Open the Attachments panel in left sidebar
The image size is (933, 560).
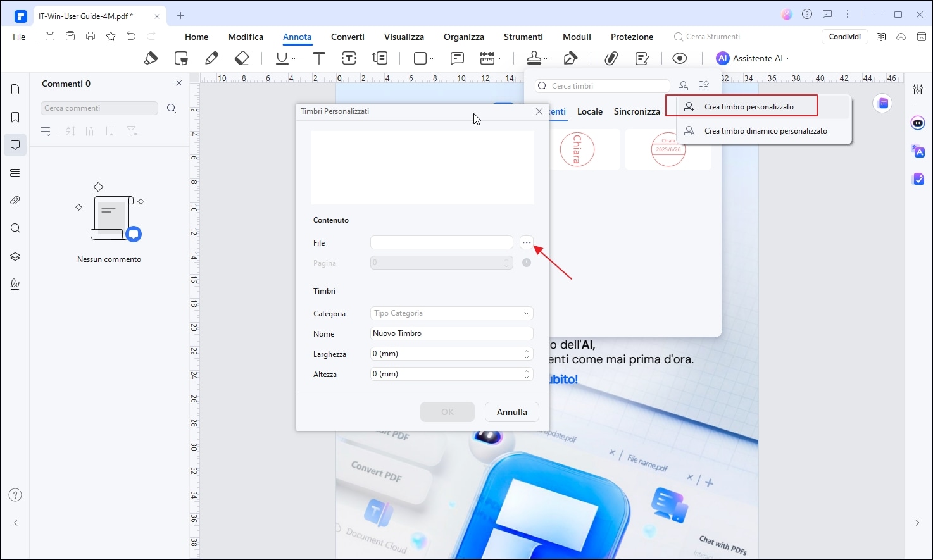coord(15,201)
